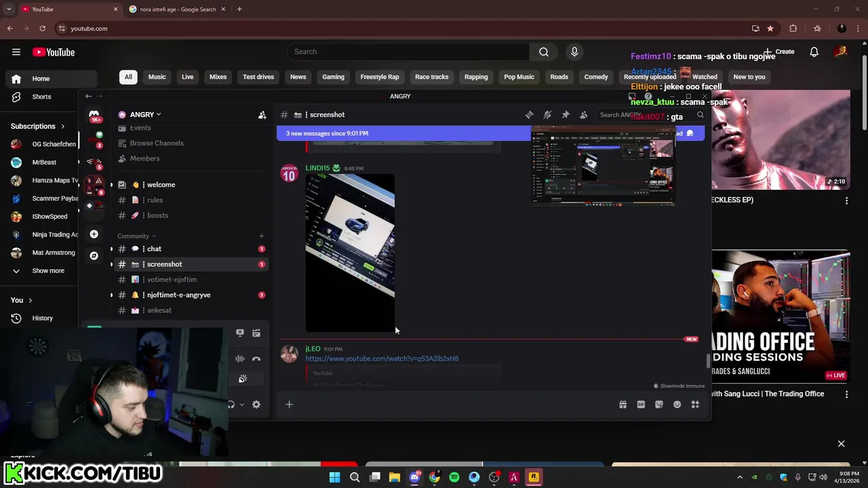Image resolution: width=868 pixels, height=488 pixels.
Task: Attach file with plus in message bar
Action: coord(289,405)
